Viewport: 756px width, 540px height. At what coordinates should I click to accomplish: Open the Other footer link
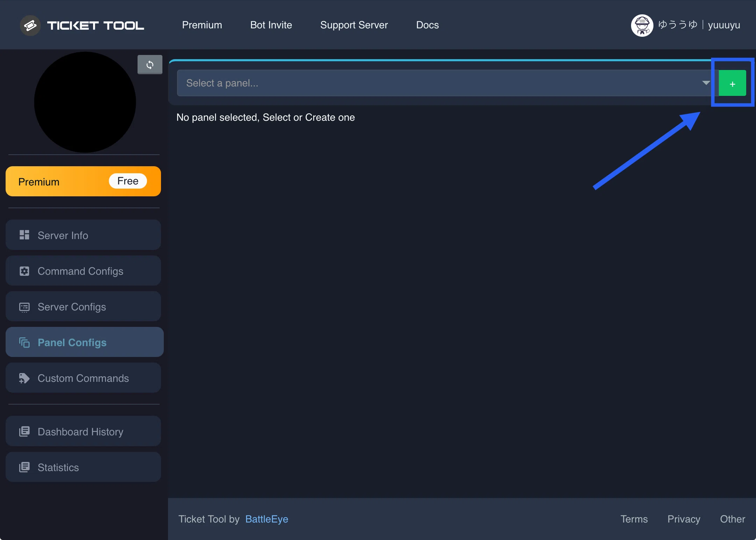pyautogui.click(x=733, y=519)
